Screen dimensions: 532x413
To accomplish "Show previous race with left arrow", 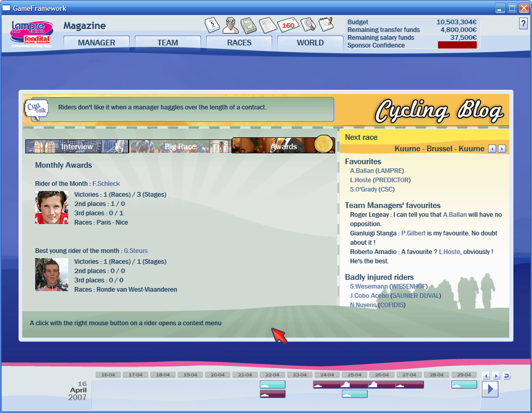I will 492,149.
